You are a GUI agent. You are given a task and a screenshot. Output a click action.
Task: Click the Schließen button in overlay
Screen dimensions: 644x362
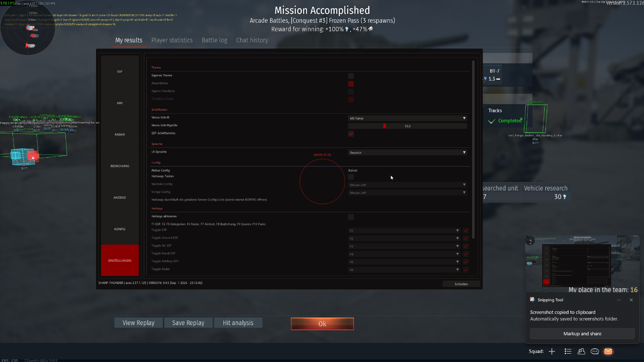coord(461,284)
